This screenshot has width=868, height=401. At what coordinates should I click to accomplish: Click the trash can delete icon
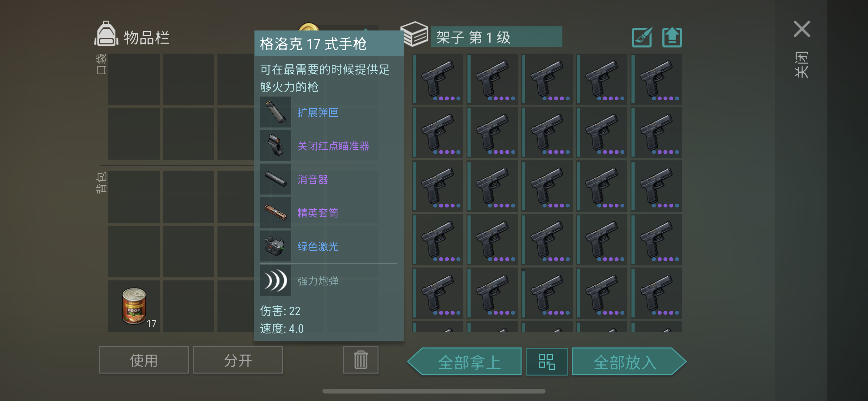click(361, 359)
